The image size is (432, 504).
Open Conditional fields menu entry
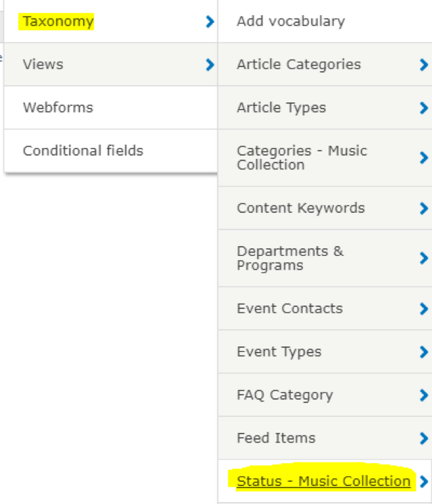point(83,151)
